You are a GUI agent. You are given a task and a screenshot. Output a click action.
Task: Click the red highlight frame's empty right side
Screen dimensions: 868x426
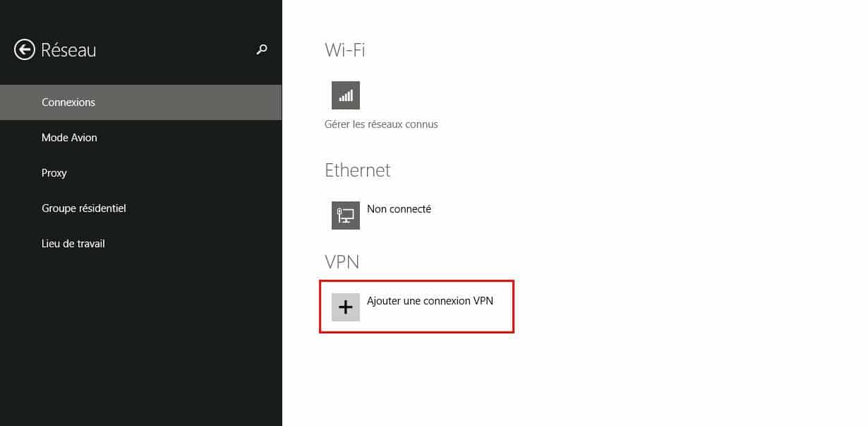click(502, 318)
